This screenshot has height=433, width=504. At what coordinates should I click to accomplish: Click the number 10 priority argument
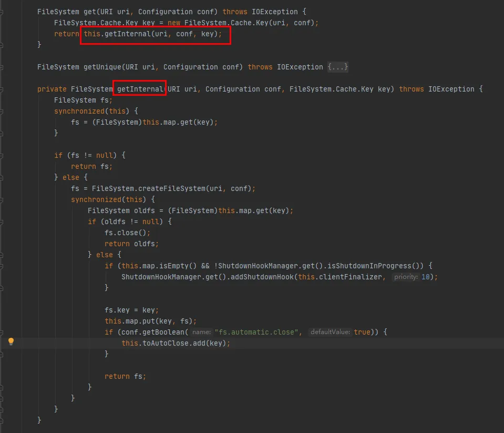(x=425, y=277)
